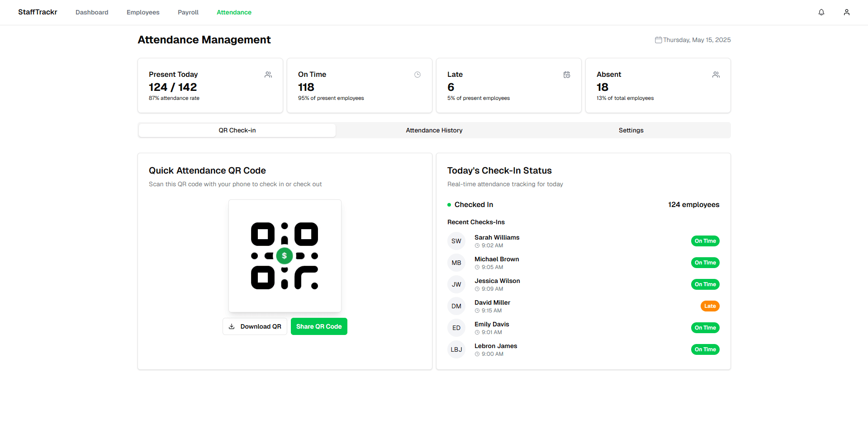Switch to the Attendance History tab

click(x=434, y=130)
